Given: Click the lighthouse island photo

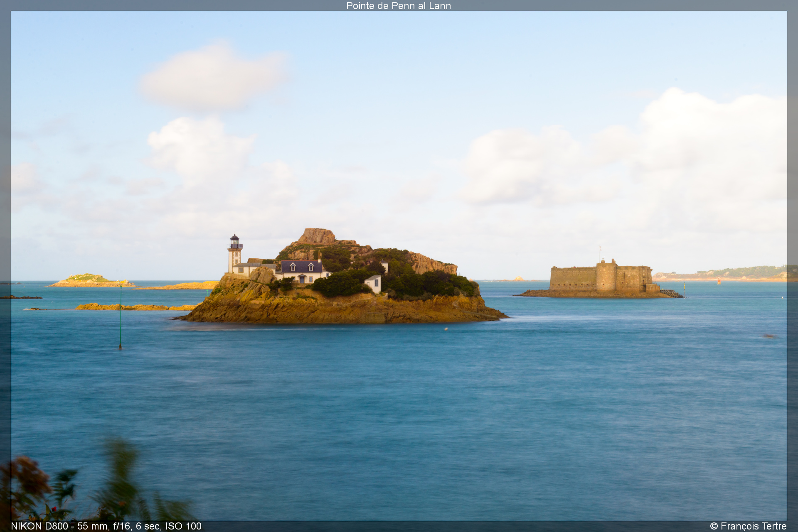Looking at the screenshot, I should point(399,266).
